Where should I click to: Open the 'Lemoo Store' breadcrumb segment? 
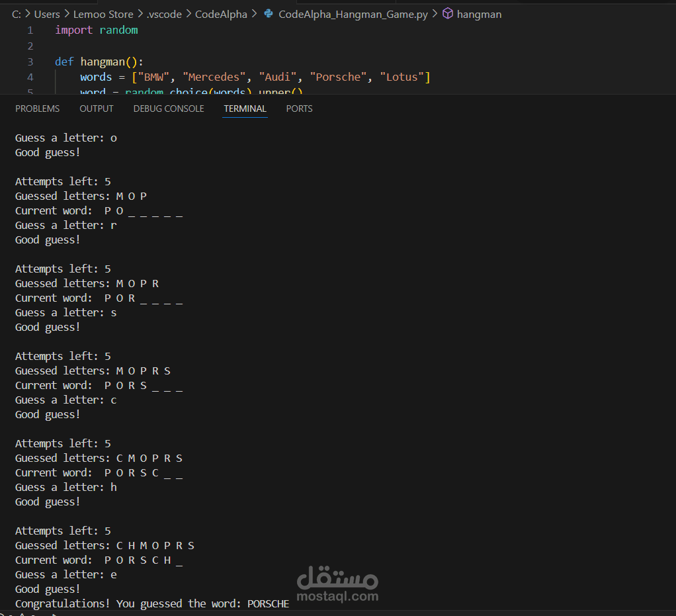(103, 15)
